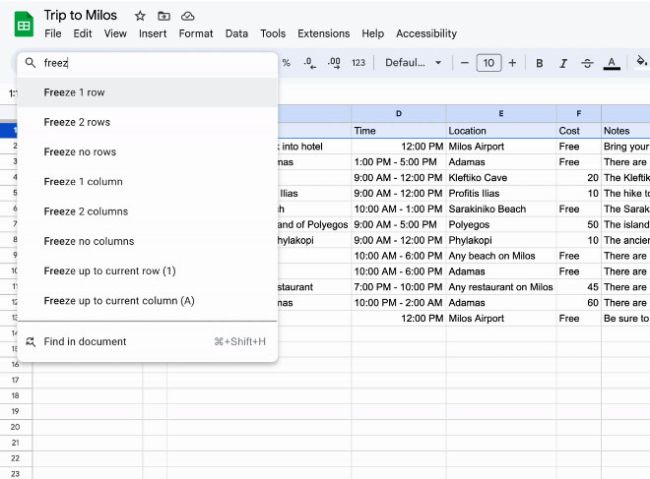Viewport: 650px width, 479px height.
Task: Select the Sarakiniko Beach cell
Action: click(501, 209)
